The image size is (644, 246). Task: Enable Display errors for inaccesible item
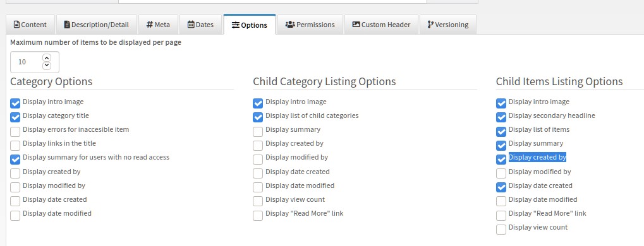coord(15,132)
